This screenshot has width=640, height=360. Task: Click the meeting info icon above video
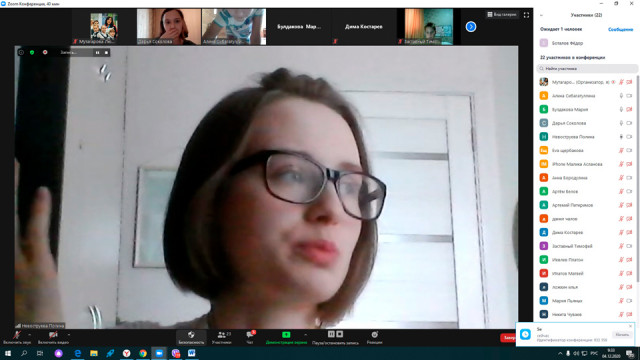pyautogui.click(x=21, y=52)
